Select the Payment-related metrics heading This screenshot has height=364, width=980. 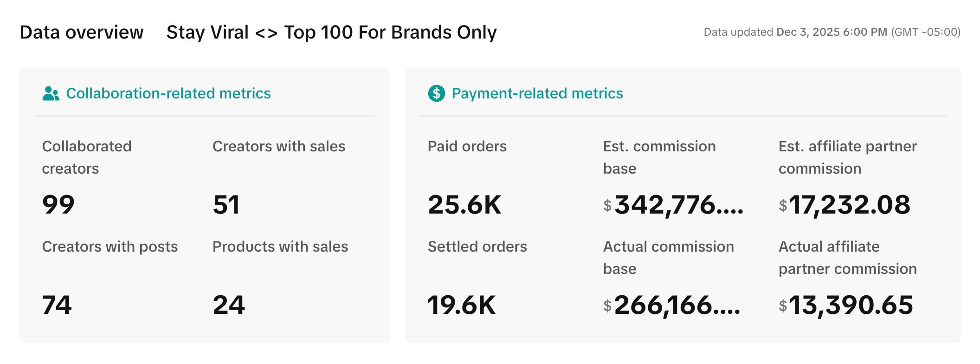[x=537, y=93]
